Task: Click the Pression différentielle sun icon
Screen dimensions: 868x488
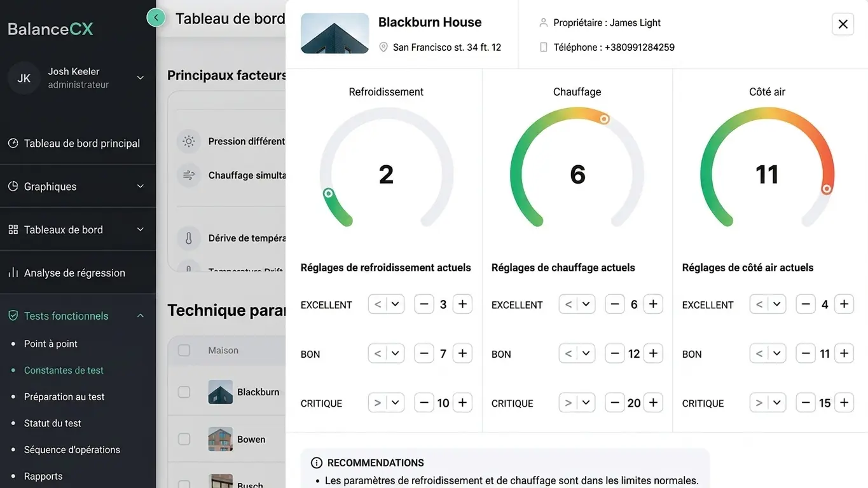Action: click(188, 141)
